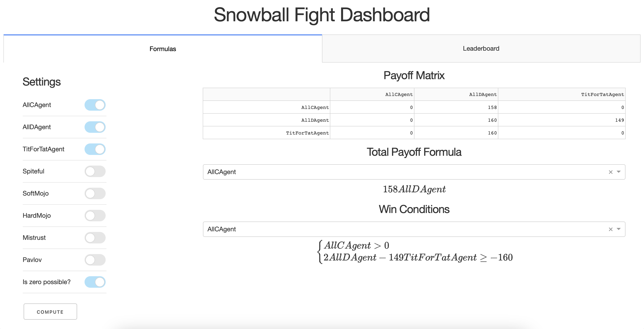Disable the AllCAgent toggle

pos(95,105)
